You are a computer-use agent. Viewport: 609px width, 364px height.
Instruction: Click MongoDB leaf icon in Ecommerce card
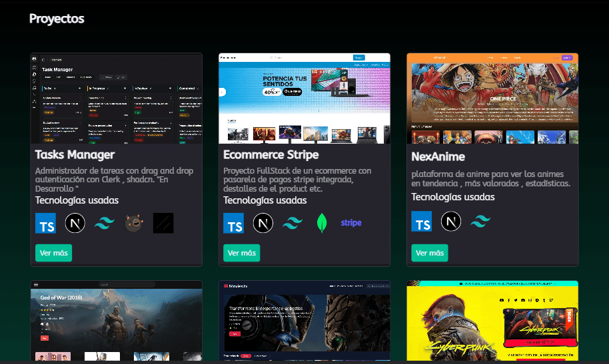click(x=322, y=223)
